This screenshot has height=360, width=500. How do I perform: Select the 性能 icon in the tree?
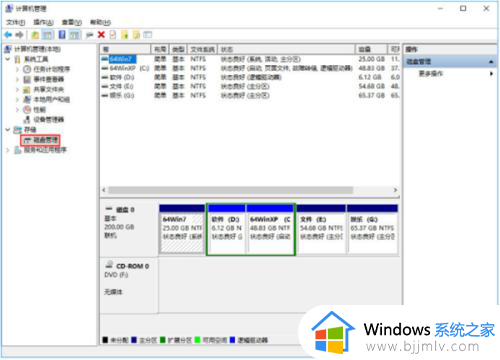coord(27,109)
